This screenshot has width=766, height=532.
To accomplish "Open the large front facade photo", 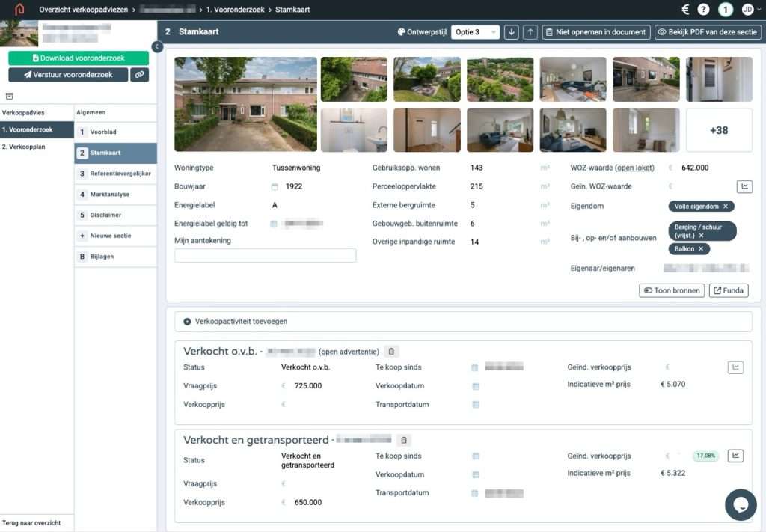I will 245,104.
